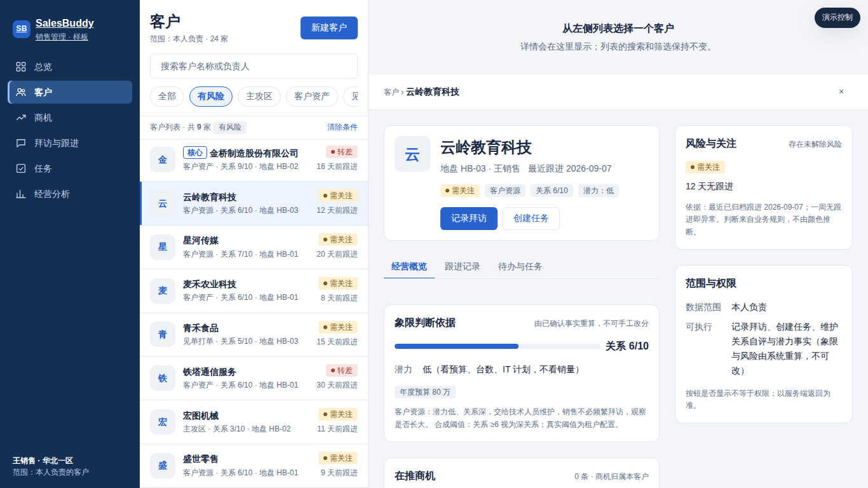The height and width of the screenshot is (488, 868).
Task: Open the 演示控制 button
Action: tap(837, 18)
